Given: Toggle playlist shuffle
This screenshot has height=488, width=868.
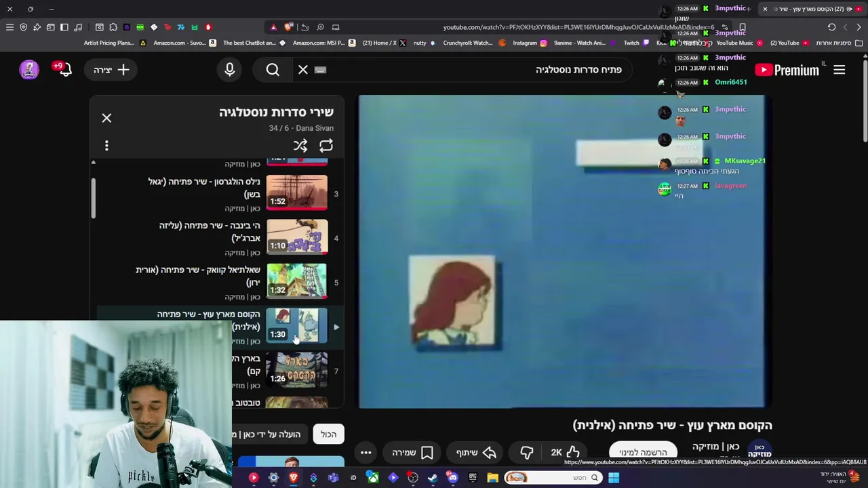Looking at the screenshot, I should click(300, 146).
